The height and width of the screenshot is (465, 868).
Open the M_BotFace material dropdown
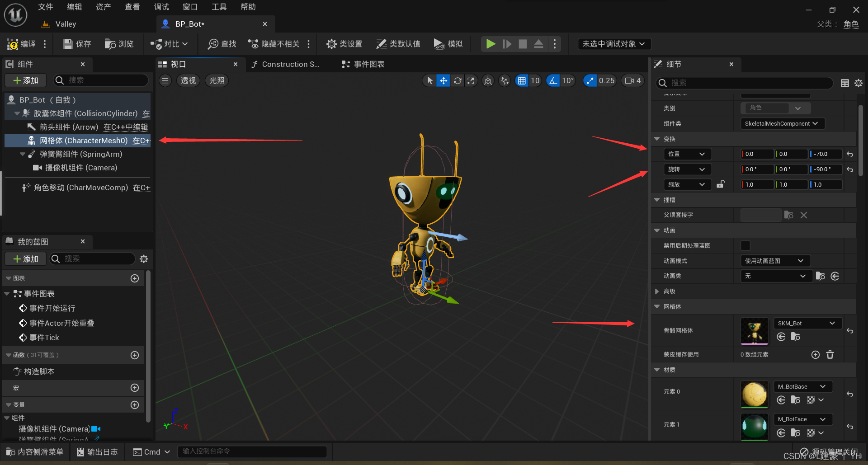point(803,419)
